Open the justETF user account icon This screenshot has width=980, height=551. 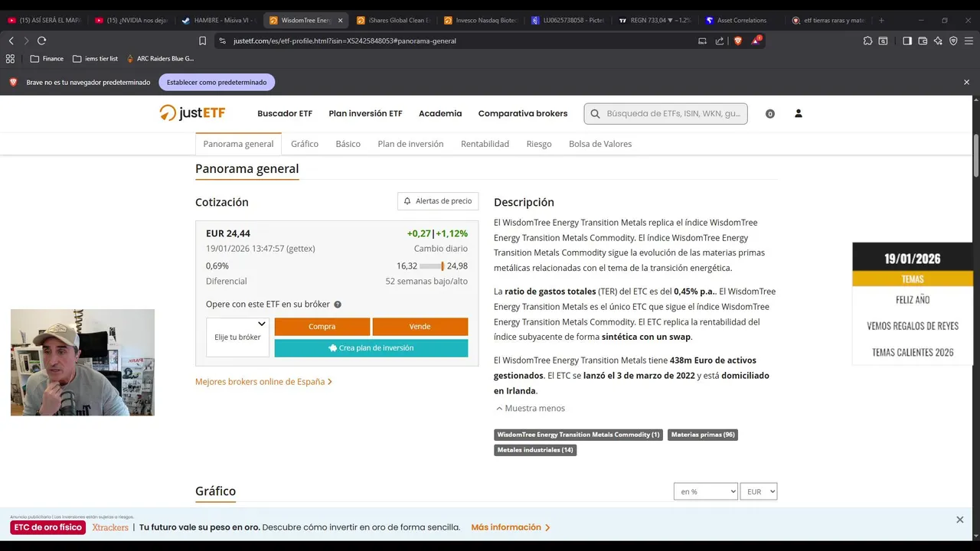click(x=798, y=113)
